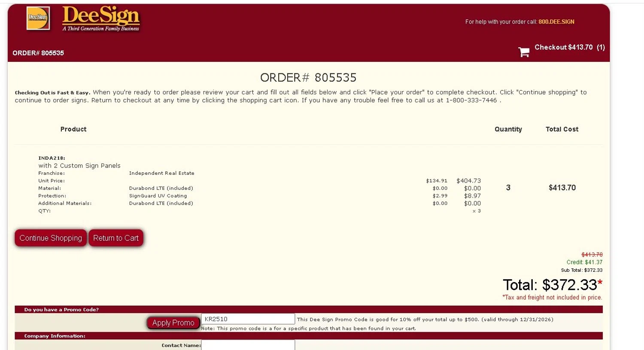Click Return to Cart button
This screenshot has width=644, height=350.
tap(116, 238)
